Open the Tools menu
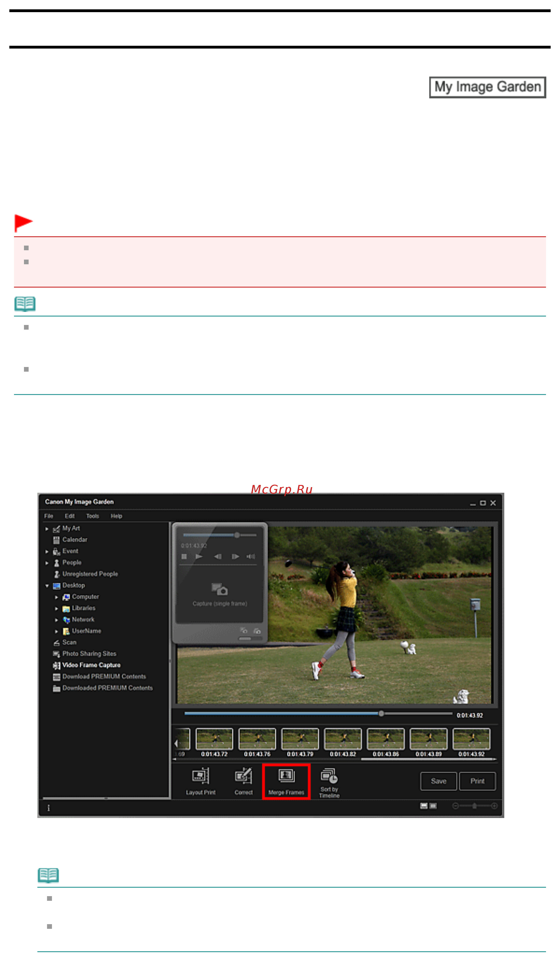This screenshot has height=978, width=560. click(x=92, y=516)
